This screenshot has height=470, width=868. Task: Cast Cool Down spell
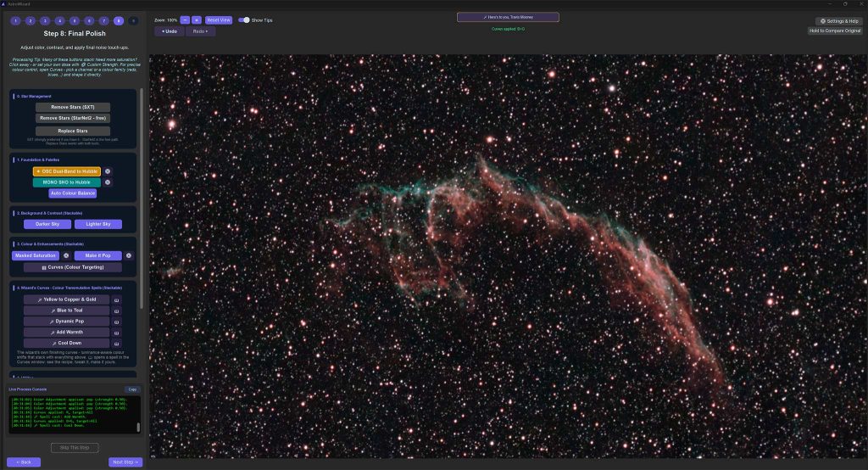(66, 343)
